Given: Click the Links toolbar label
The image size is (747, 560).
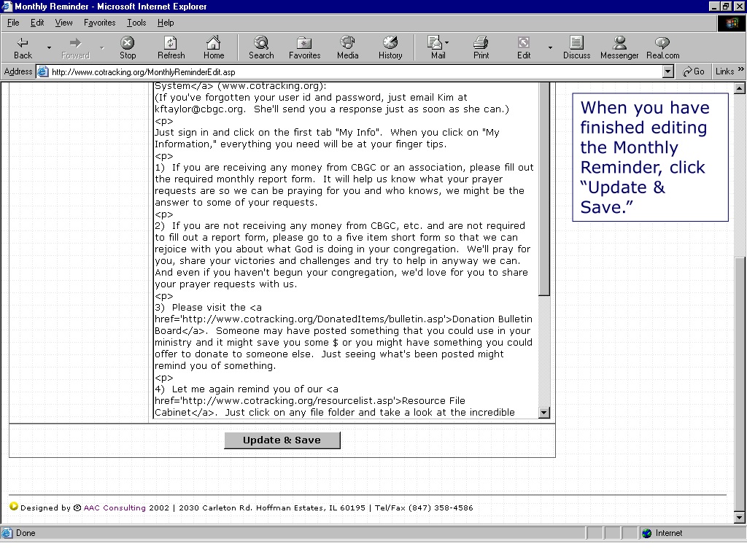Looking at the screenshot, I should point(724,71).
